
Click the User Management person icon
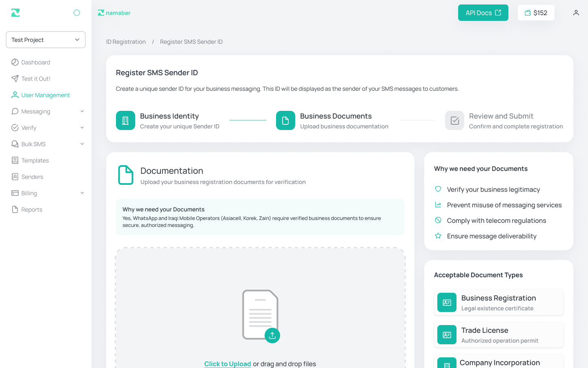point(15,95)
